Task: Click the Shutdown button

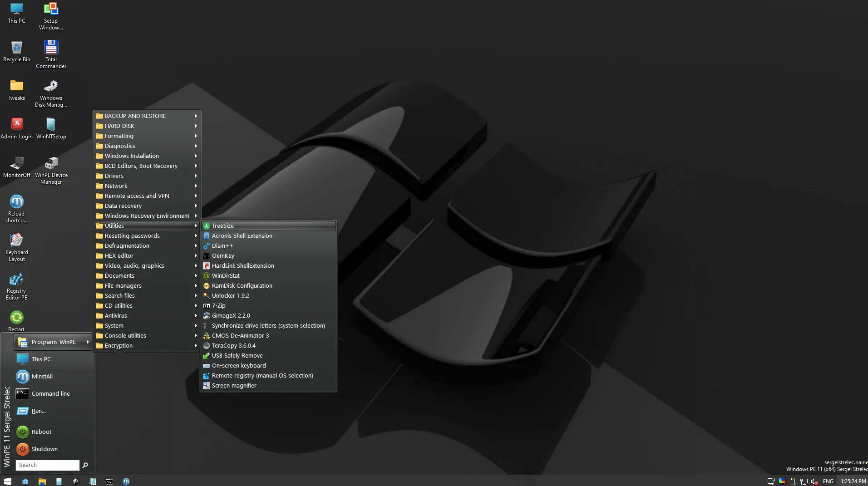Action: (53, 449)
